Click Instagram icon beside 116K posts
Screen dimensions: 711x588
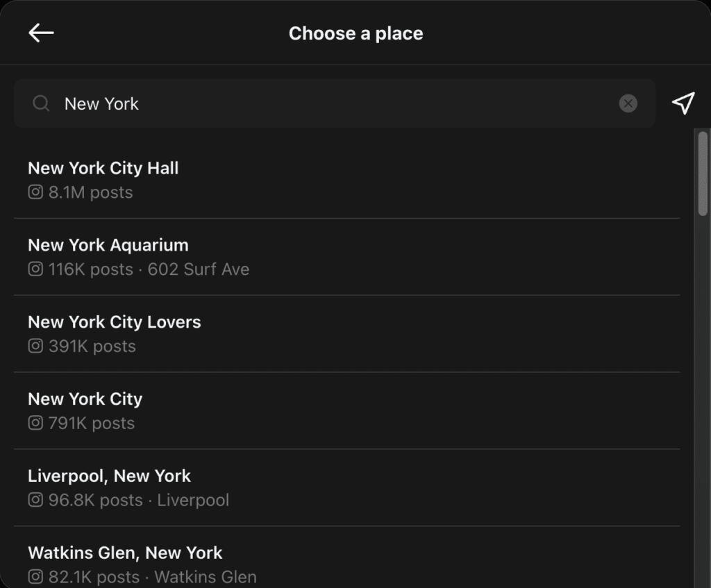pos(35,269)
